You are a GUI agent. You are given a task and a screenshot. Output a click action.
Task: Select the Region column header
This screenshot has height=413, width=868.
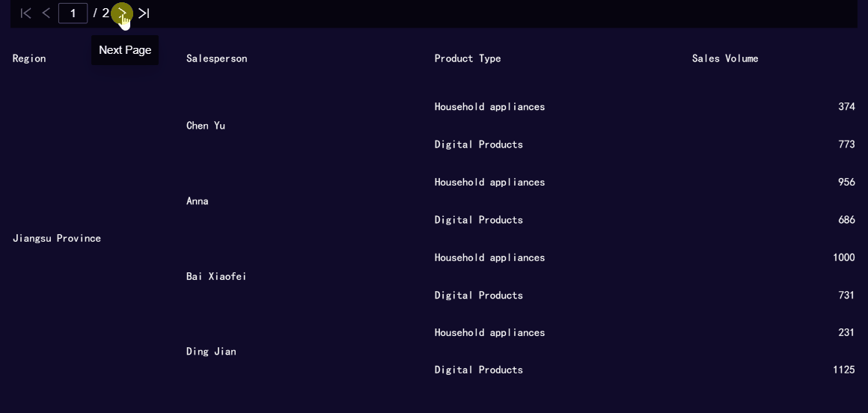29,58
